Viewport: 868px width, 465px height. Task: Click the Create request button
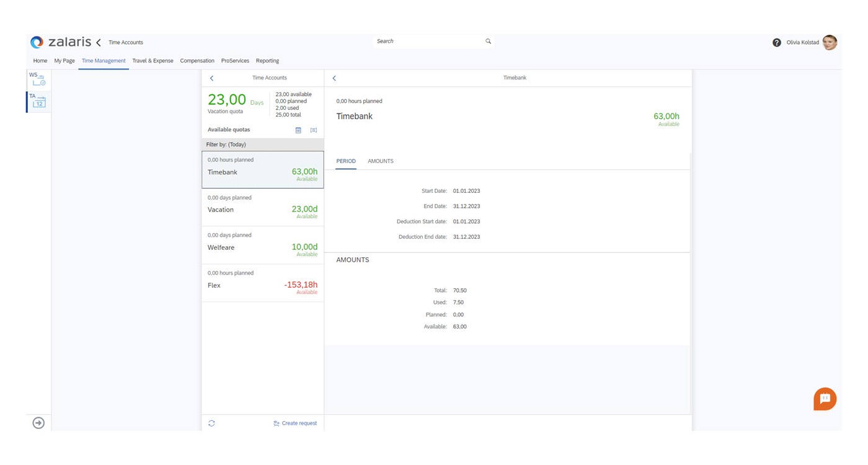coord(295,423)
